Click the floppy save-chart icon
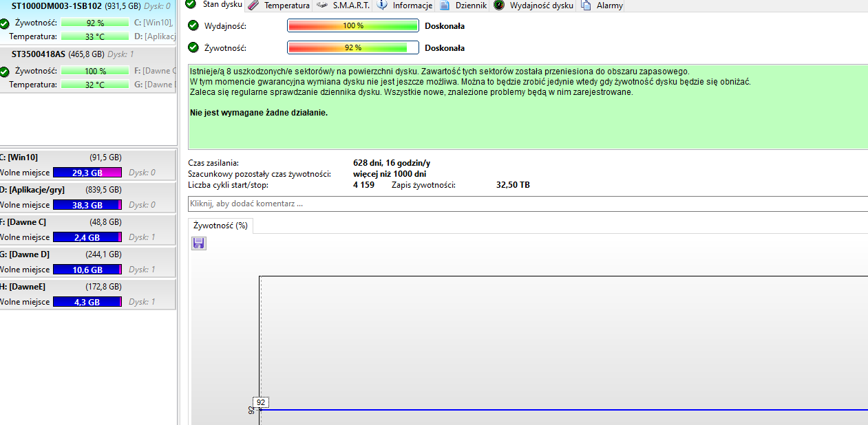Viewport: 868px width, 425px height. click(x=198, y=243)
